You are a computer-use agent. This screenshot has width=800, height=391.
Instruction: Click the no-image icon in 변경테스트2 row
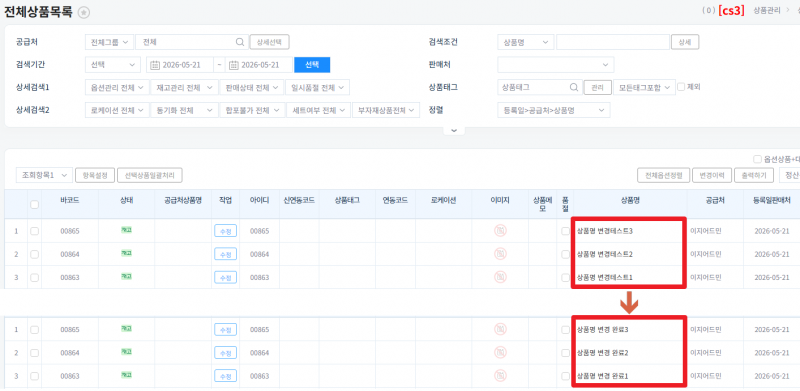pos(501,254)
